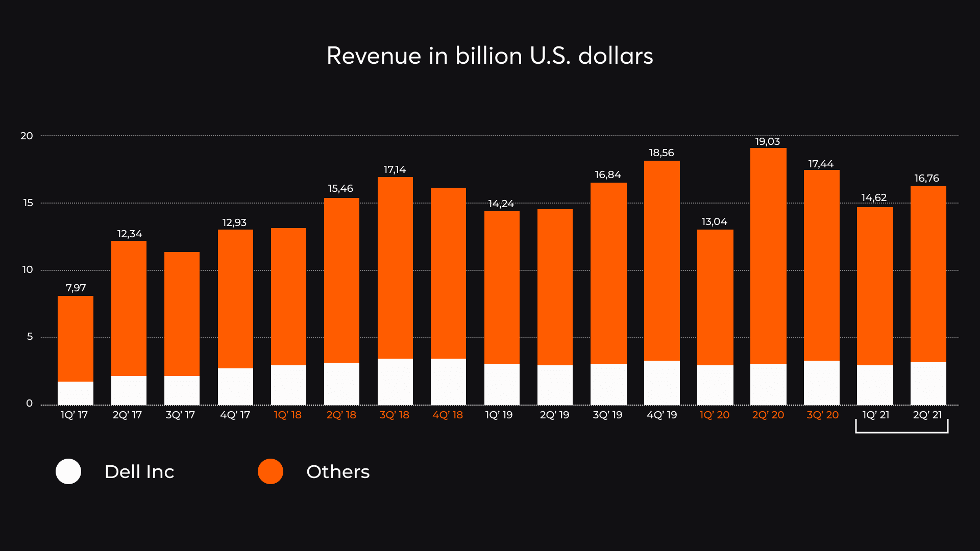Click the orange 2Q' 20 bar segment
Viewport: 980px width, 551px height.
pos(768,255)
